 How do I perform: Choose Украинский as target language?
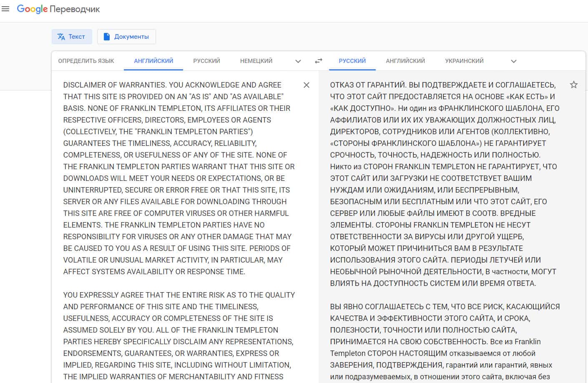click(464, 61)
